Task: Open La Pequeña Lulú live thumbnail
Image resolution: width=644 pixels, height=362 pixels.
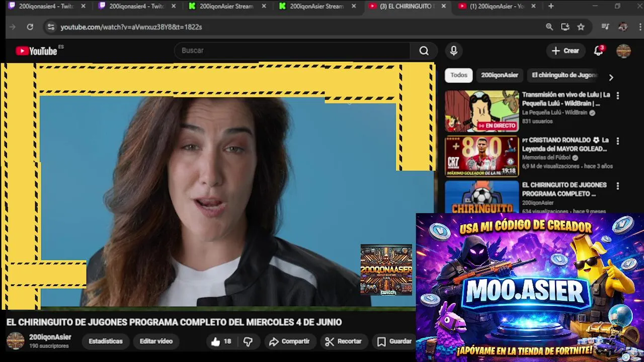Action: [481, 111]
